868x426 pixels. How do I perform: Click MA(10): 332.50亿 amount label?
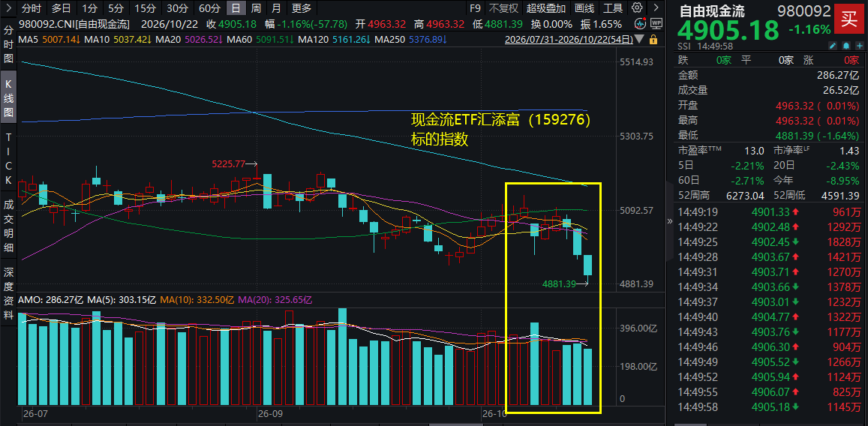(x=197, y=300)
